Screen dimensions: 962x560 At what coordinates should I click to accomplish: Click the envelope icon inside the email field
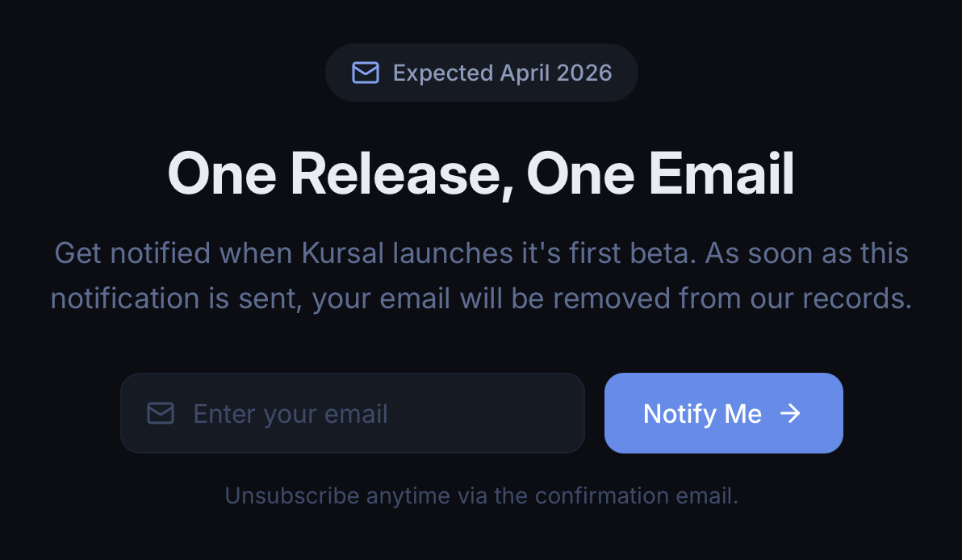click(x=161, y=414)
